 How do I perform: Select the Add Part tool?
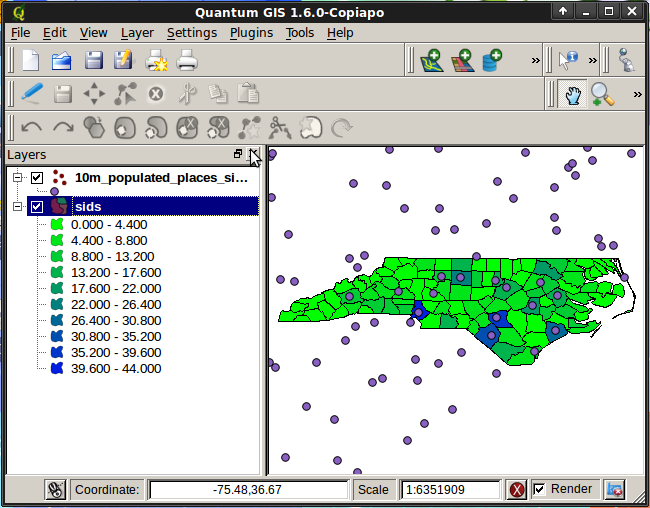(x=156, y=127)
